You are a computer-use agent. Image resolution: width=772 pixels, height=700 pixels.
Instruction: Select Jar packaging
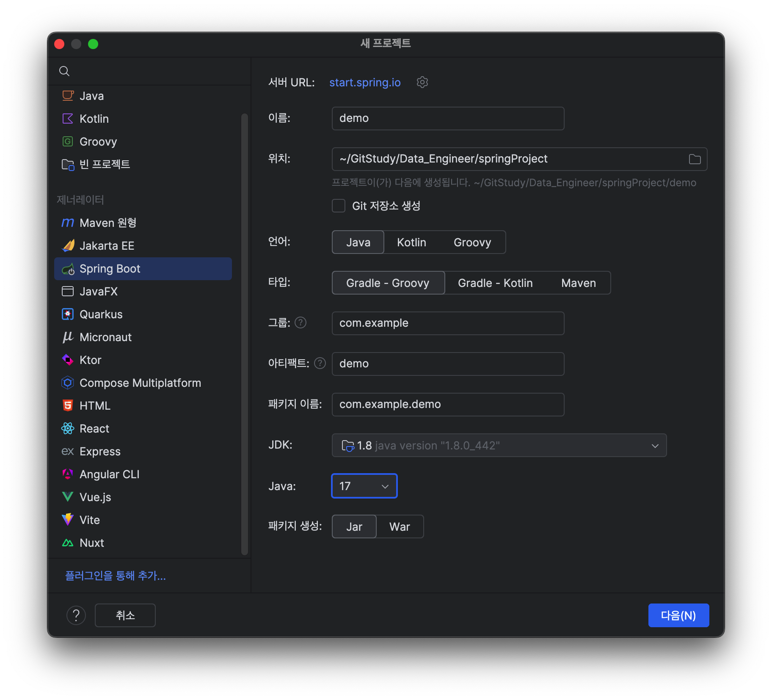point(354,526)
